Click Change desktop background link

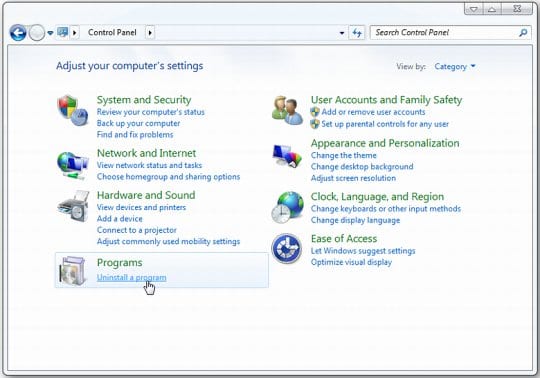pos(362,167)
